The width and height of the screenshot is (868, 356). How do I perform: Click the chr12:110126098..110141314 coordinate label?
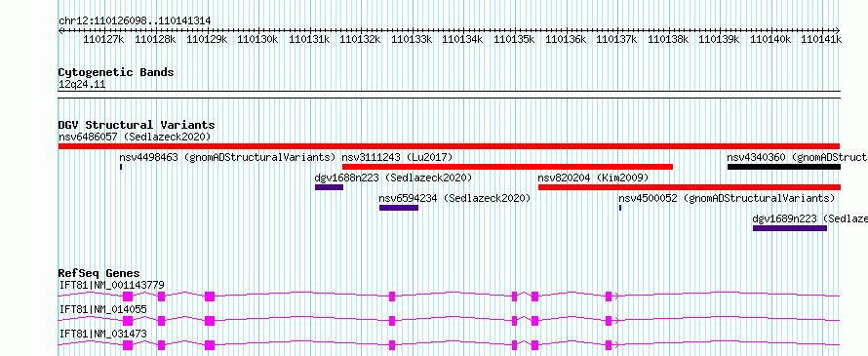[x=135, y=21]
